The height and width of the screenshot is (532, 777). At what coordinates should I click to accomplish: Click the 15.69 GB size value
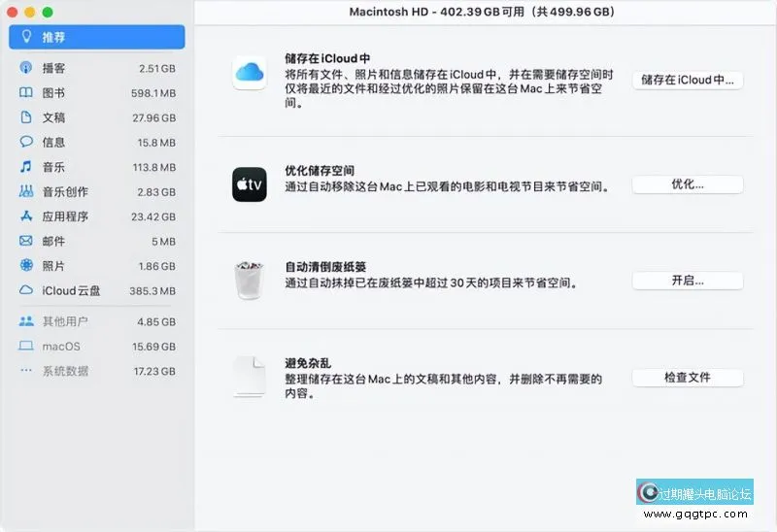click(x=154, y=347)
